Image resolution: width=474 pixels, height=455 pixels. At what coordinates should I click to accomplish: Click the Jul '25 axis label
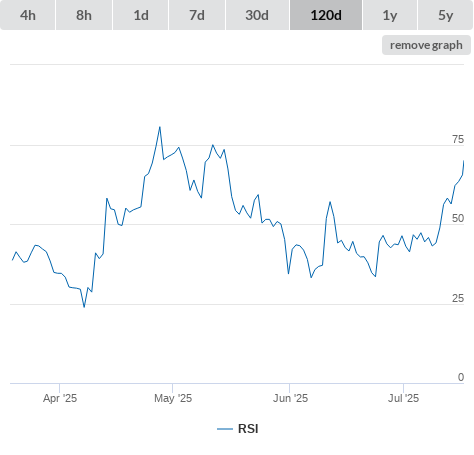tap(404, 398)
